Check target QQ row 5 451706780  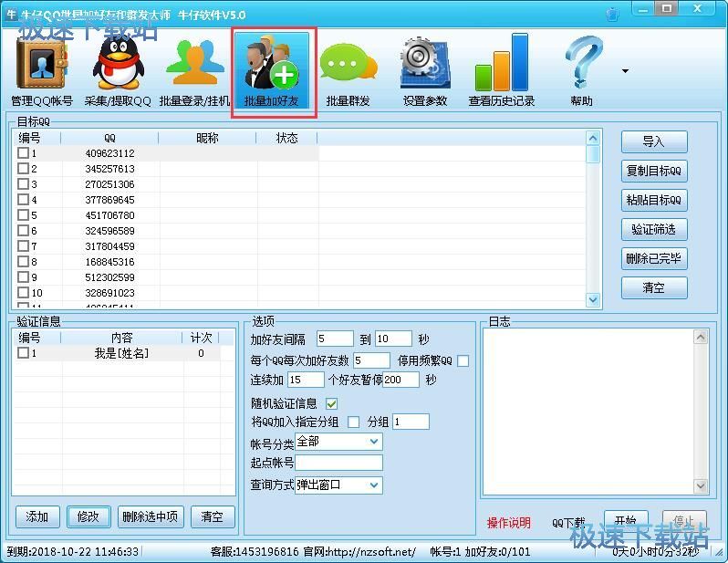point(23,215)
